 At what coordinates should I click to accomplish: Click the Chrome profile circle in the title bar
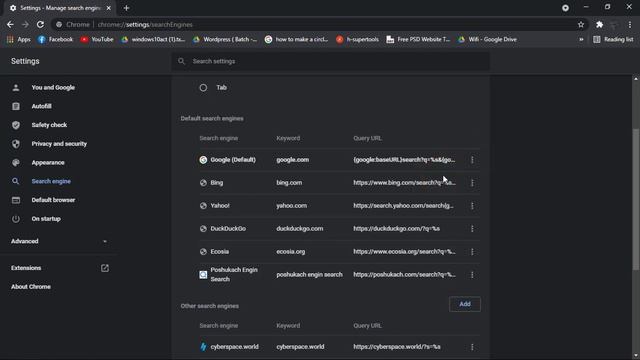(x=565, y=8)
